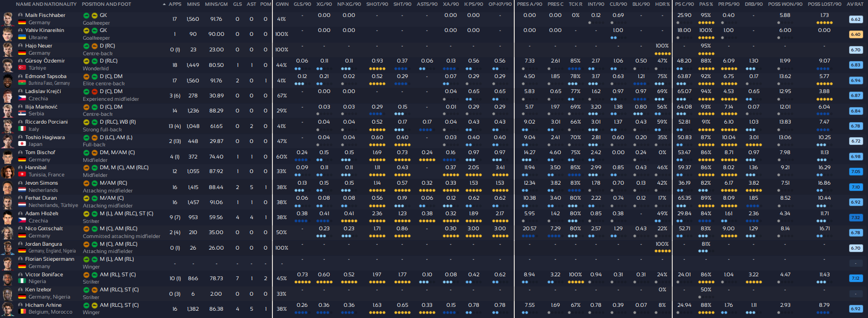Open Tom Bischof's player profile link
The width and height of the screenshot is (868, 318).
pyautogui.click(x=40, y=153)
